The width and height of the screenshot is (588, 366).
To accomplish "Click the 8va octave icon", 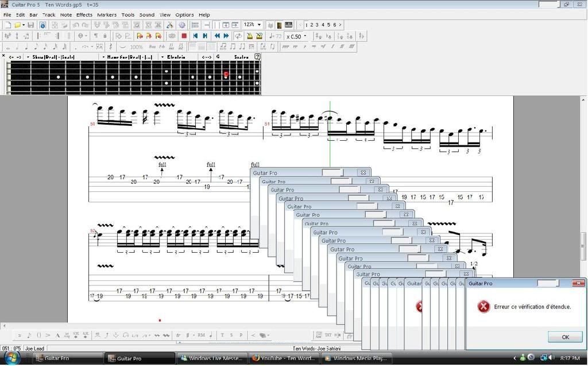I will (x=152, y=47).
